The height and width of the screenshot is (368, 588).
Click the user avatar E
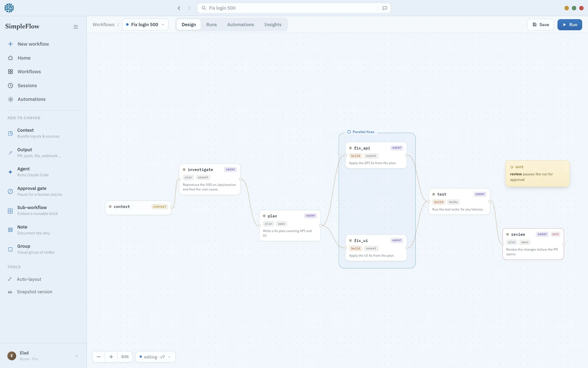[12, 356]
